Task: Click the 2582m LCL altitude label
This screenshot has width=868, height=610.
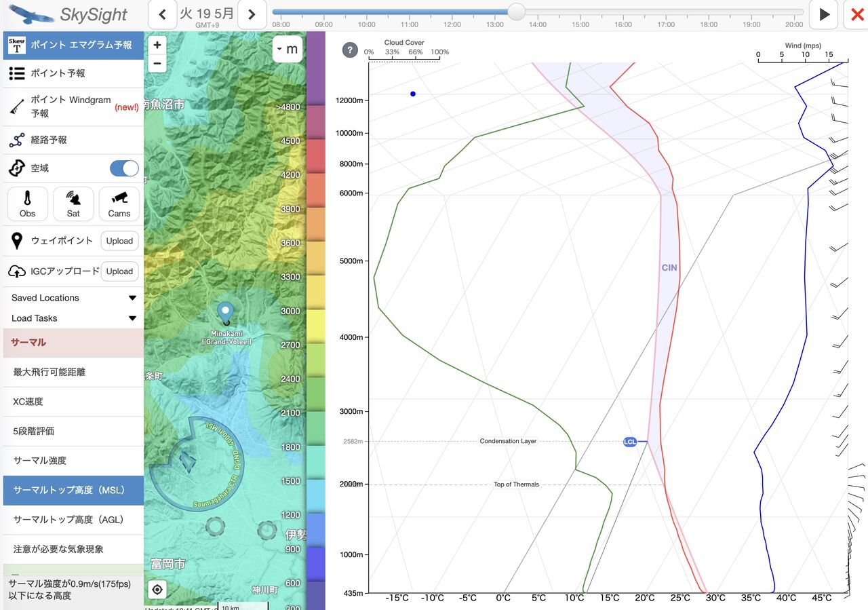Action: point(353,442)
